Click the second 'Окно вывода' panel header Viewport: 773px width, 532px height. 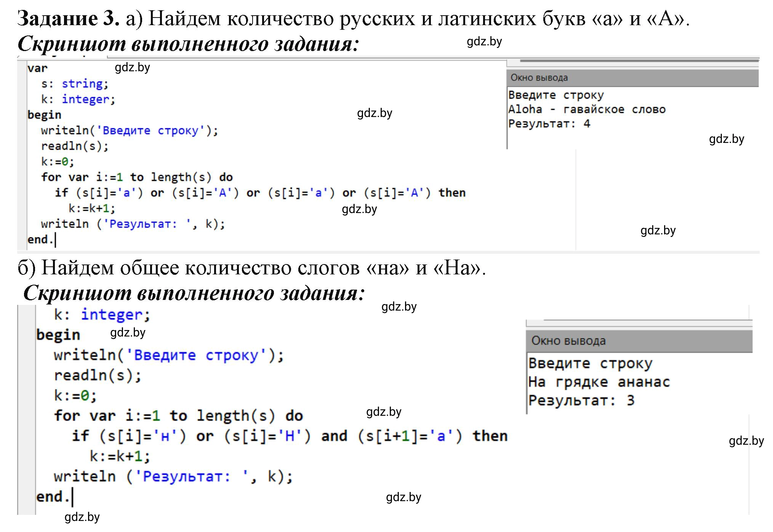(x=639, y=341)
